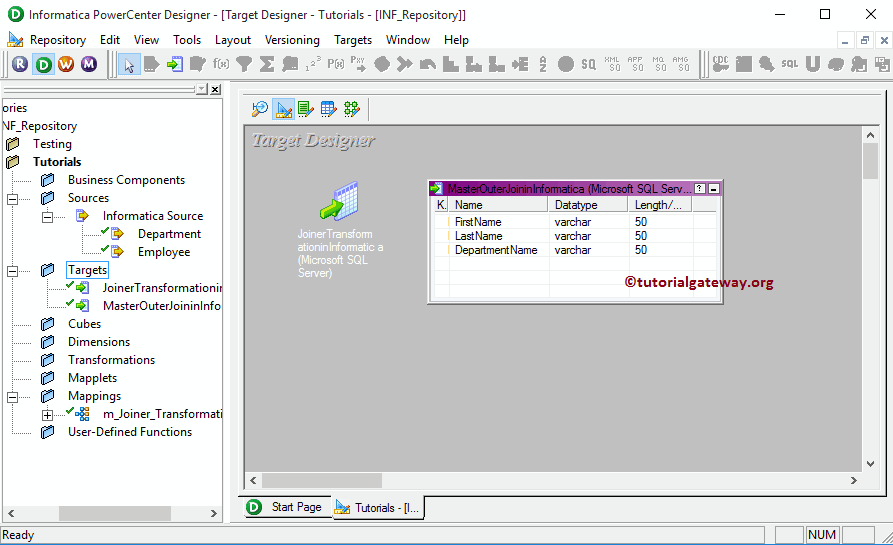893x545 pixels.
Task: Select the Testing folder
Action: (52, 144)
